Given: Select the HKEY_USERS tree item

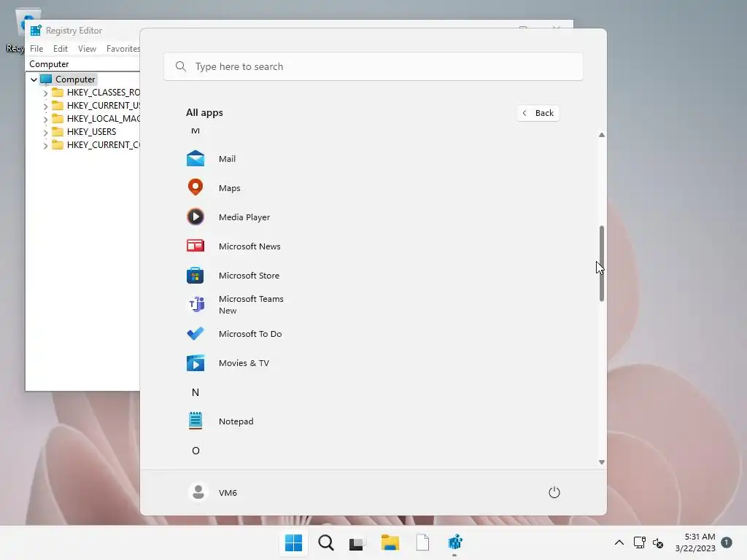Looking at the screenshot, I should click(x=91, y=132).
